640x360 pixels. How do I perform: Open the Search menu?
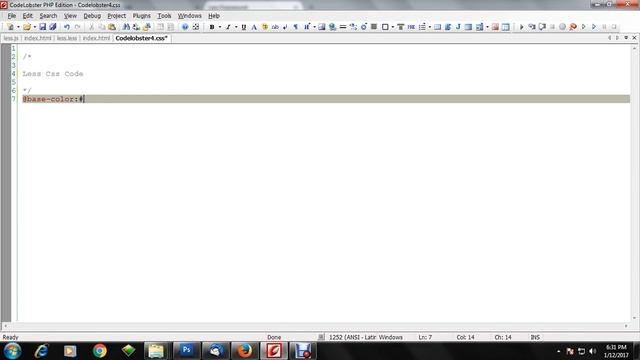[48, 16]
